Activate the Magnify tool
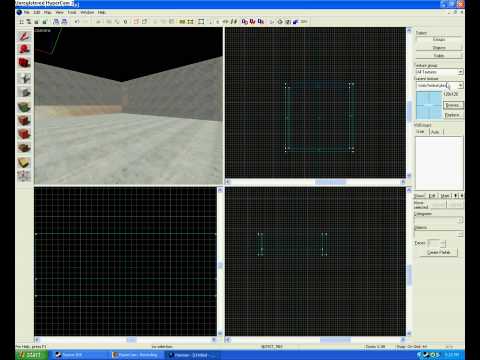This screenshot has height=360, width=480. pos(24,49)
